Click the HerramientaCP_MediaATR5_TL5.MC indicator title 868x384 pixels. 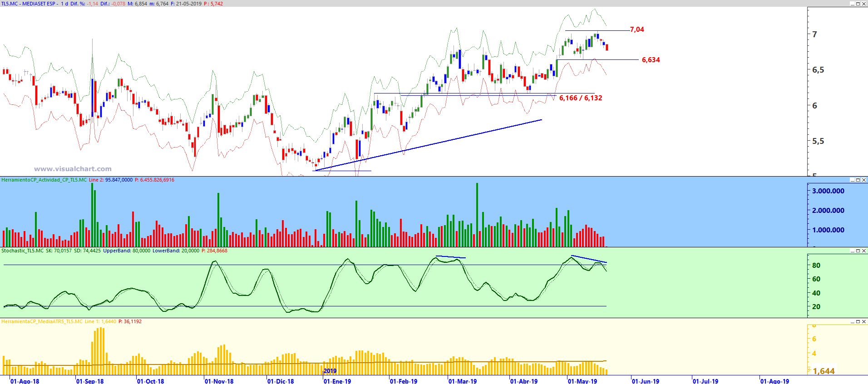[42, 321]
